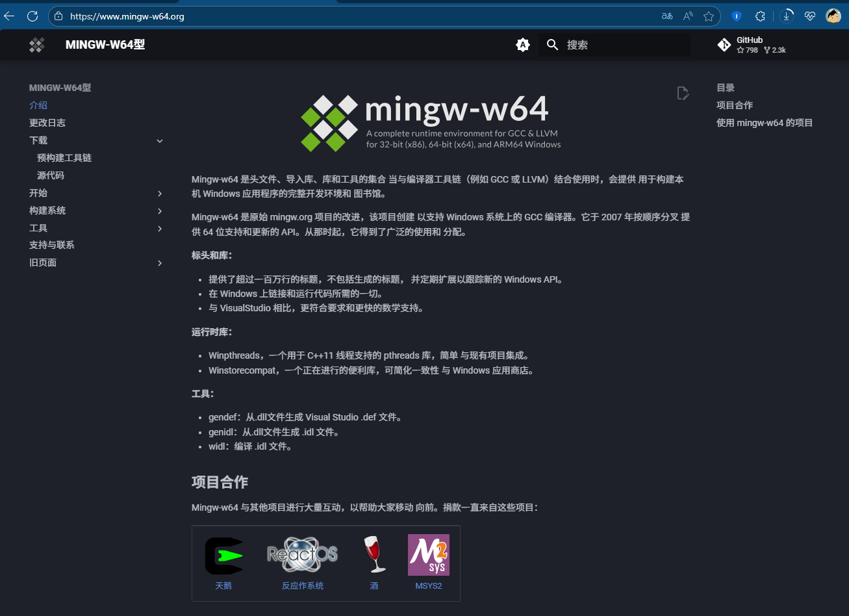Viewport: 849px width, 616px height.
Task: Click the Wine glass logo under 酒
Action: (x=374, y=554)
